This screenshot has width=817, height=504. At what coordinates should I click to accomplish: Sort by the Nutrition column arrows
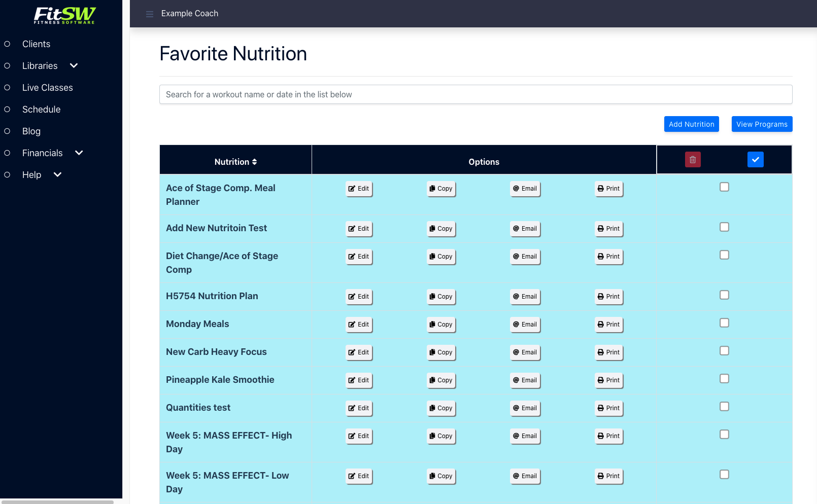coord(254,162)
